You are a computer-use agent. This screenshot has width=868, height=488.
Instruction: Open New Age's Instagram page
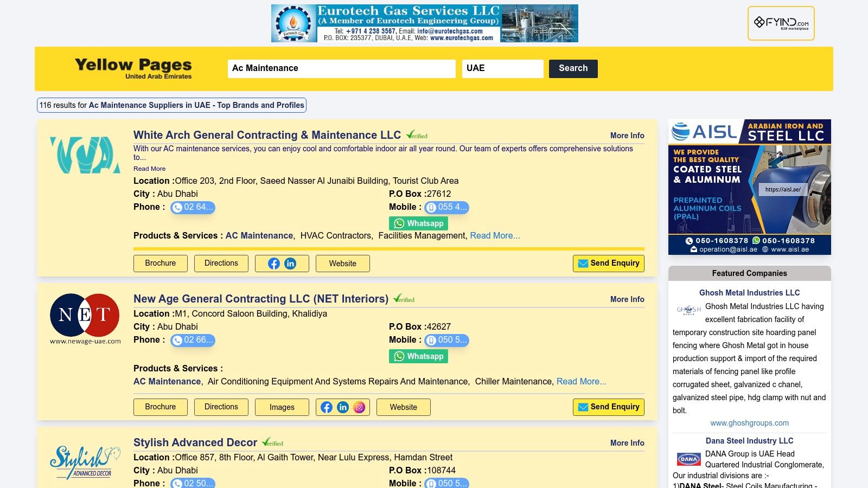pyautogui.click(x=359, y=407)
